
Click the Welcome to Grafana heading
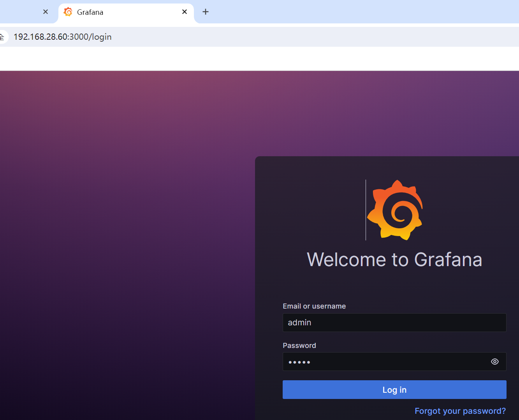coord(394,259)
